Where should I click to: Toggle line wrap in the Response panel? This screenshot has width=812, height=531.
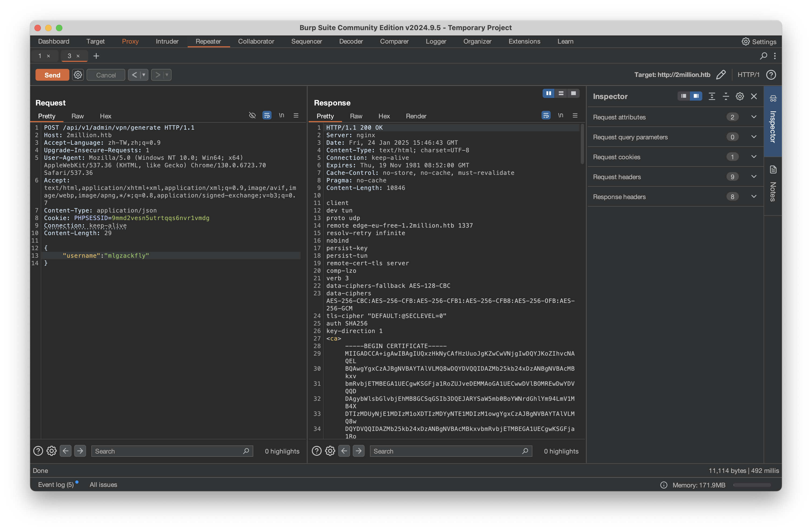[546, 115]
